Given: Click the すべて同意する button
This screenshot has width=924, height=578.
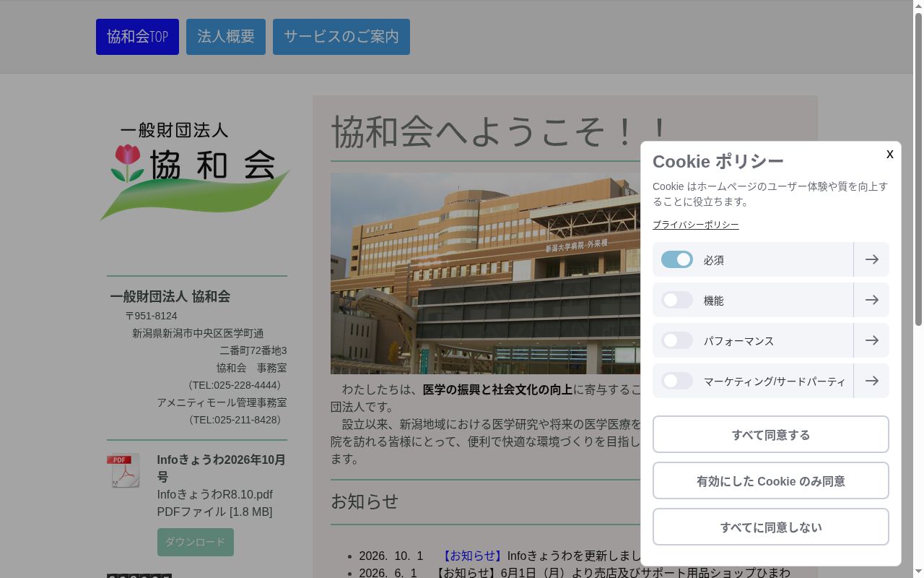Looking at the screenshot, I should [771, 434].
